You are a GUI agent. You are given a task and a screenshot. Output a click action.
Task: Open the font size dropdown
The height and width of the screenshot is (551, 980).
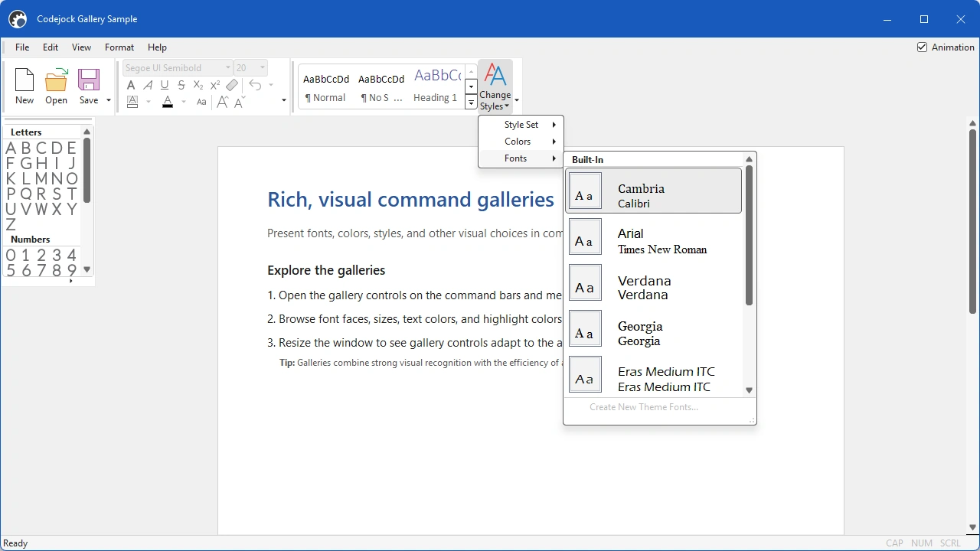tap(263, 68)
